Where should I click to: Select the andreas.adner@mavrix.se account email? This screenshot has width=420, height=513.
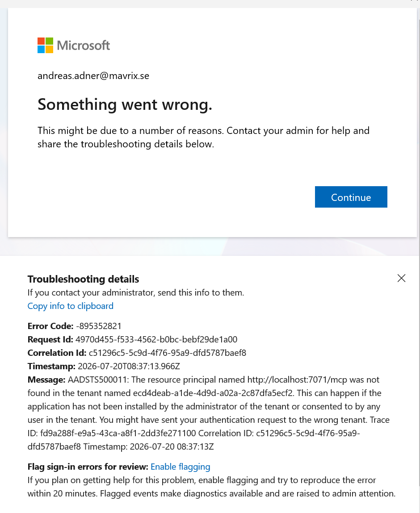93,76
